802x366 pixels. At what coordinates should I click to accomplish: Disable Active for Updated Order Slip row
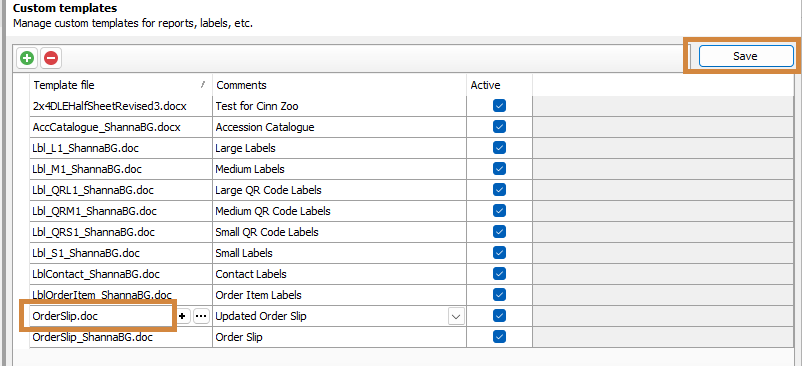tap(499, 316)
